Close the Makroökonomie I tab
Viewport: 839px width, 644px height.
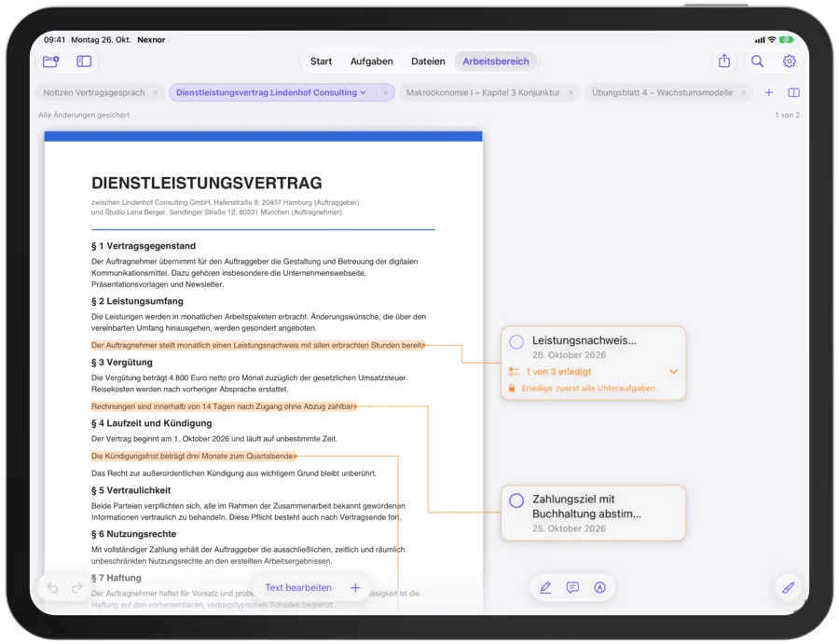pos(571,92)
